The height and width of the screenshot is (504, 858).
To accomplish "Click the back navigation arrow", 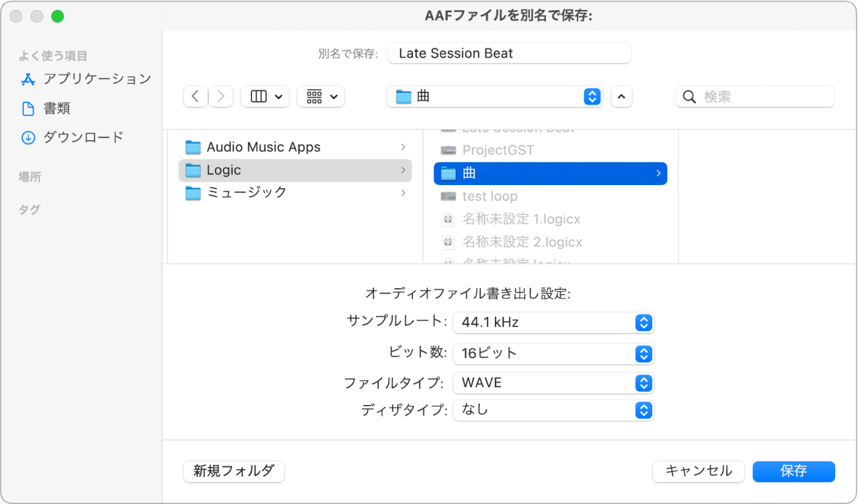I will pos(195,96).
